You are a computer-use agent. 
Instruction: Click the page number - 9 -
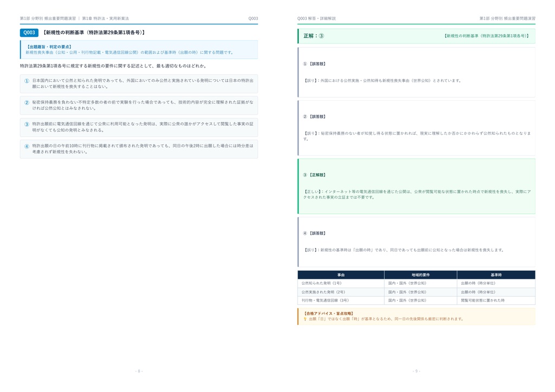(416, 371)
